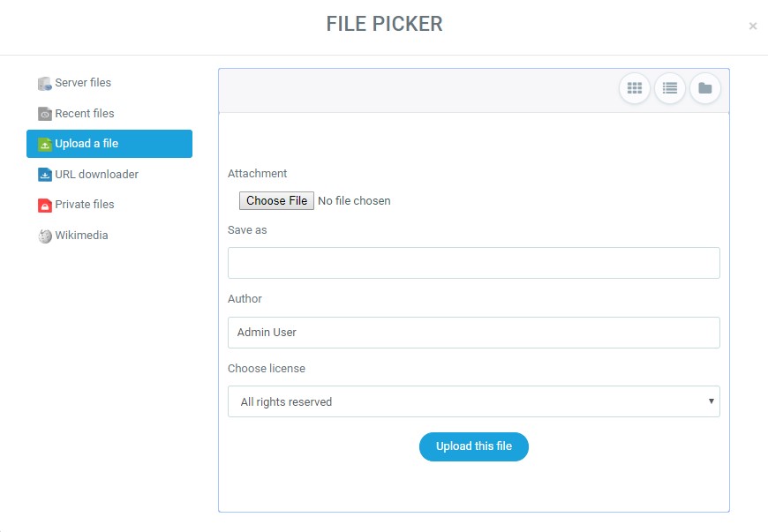This screenshot has height=532, width=768.
Task: Click the Recent files repository icon
Action: click(x=45, y=114)
